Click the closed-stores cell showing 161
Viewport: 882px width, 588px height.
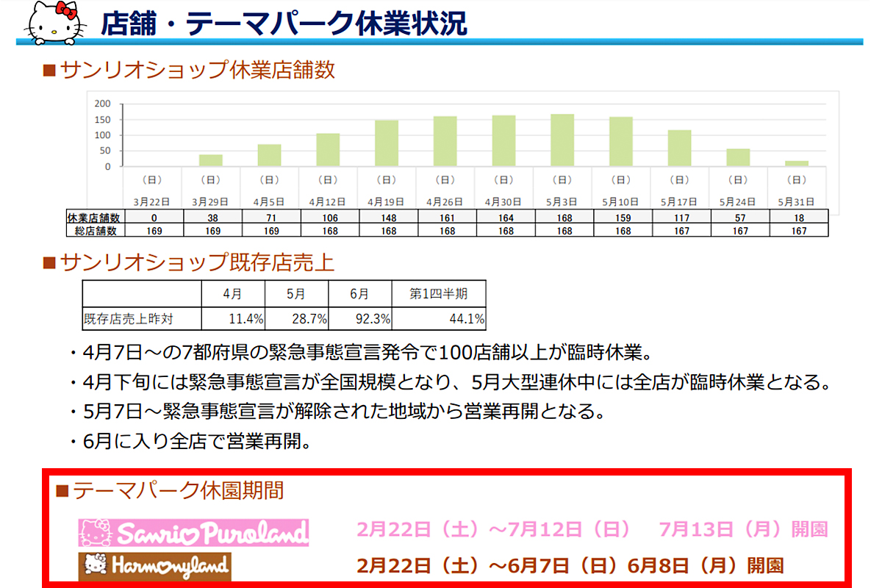[446, 218]
